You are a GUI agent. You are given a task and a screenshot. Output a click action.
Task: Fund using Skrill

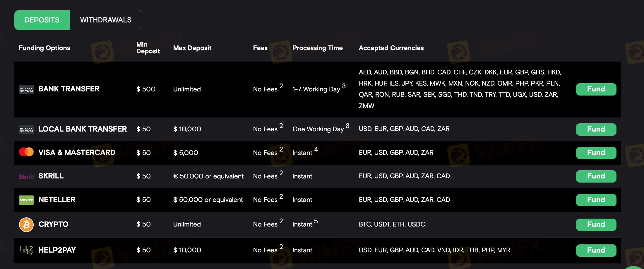(596, 176)
